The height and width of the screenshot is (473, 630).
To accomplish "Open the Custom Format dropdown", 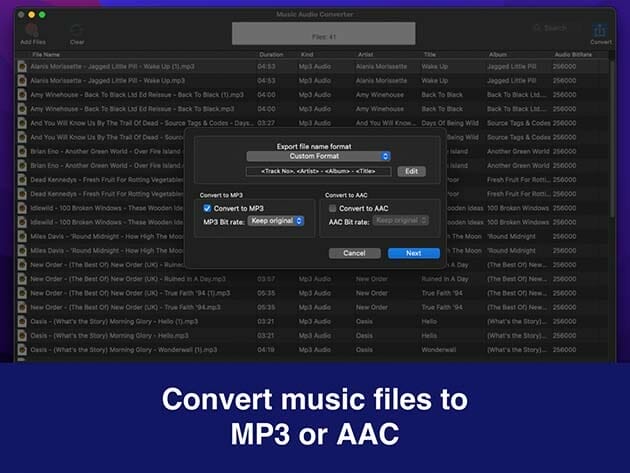I will (319, 156).
